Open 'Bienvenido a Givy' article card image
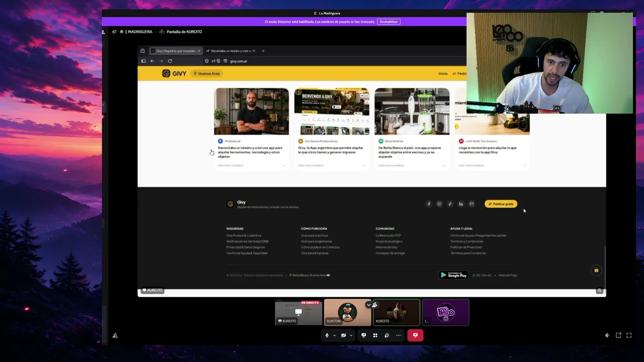644x362 pixels. pyautogui.click(x=332, y=111)
